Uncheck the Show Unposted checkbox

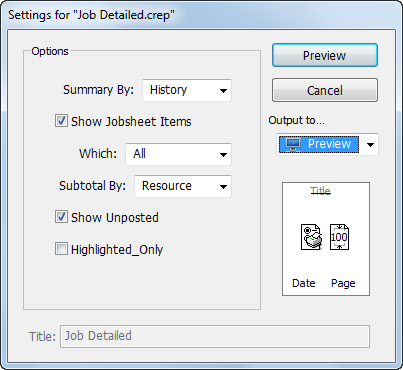tap(61, 217)
